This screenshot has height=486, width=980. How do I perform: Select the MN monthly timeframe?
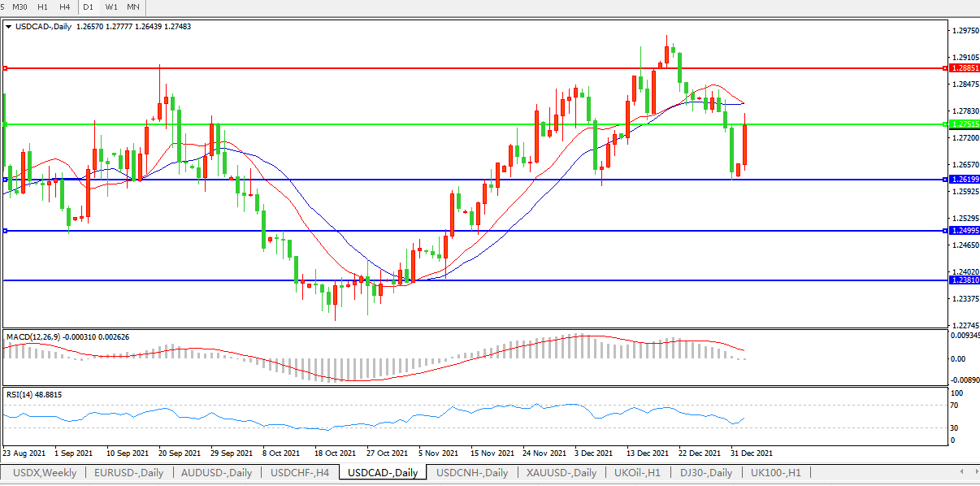tap(133, 7)
